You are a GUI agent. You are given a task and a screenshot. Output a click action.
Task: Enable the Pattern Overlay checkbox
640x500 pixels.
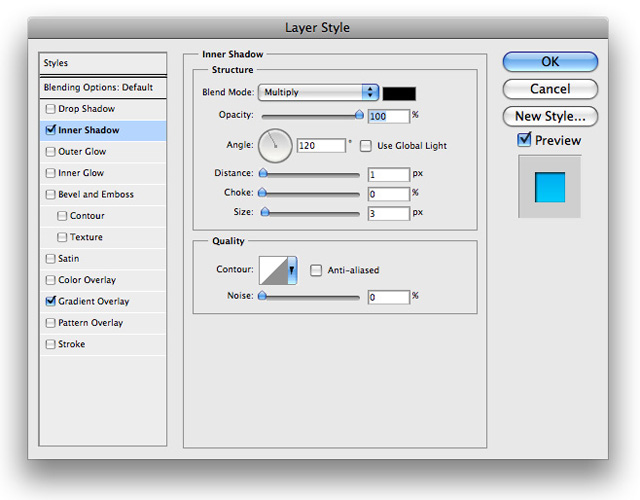click(x=51, y=323)
